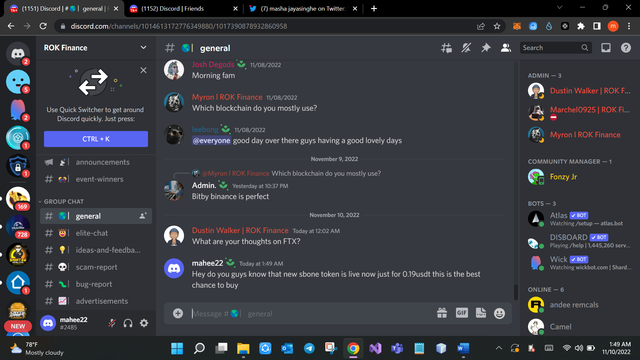Open User Settings gear icon
The height and width of the screenshot is (360, 640).
pos(144,323)
